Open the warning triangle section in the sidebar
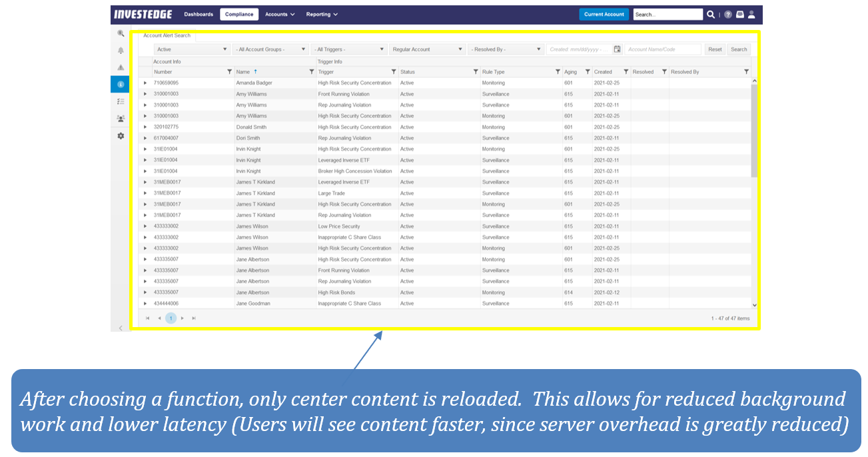 121,67
